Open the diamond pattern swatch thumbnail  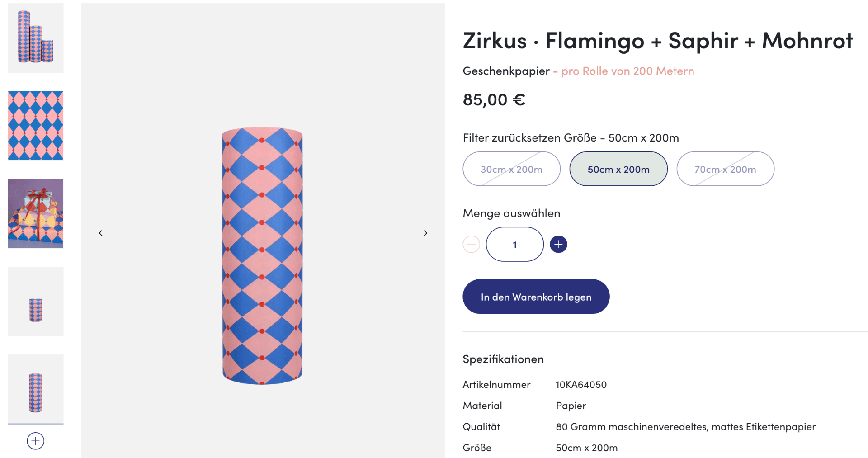point(36,126)
